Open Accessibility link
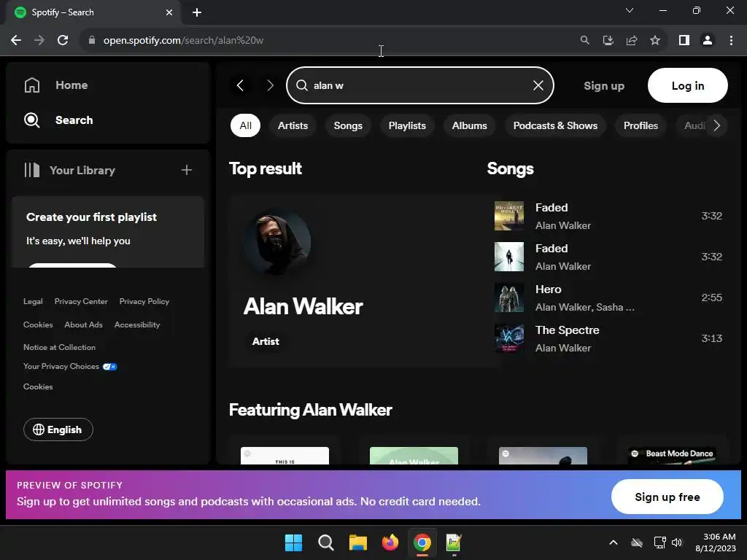The image size is (747, 560). tap(137, 324)
